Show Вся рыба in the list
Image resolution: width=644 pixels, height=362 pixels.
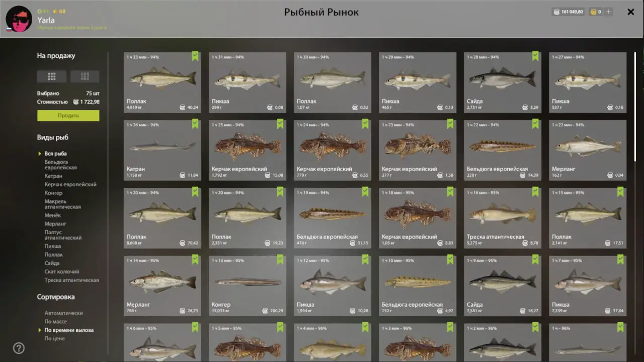(x=55, y=154)
